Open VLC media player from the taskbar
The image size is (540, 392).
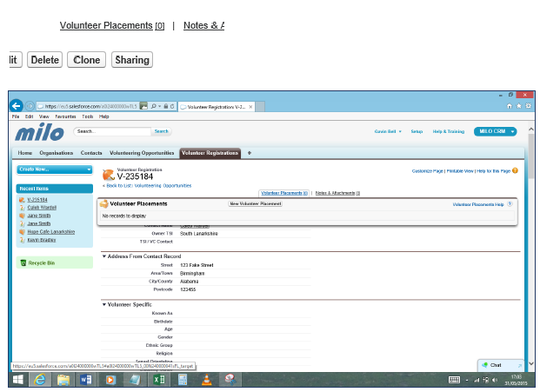point(207,380)
